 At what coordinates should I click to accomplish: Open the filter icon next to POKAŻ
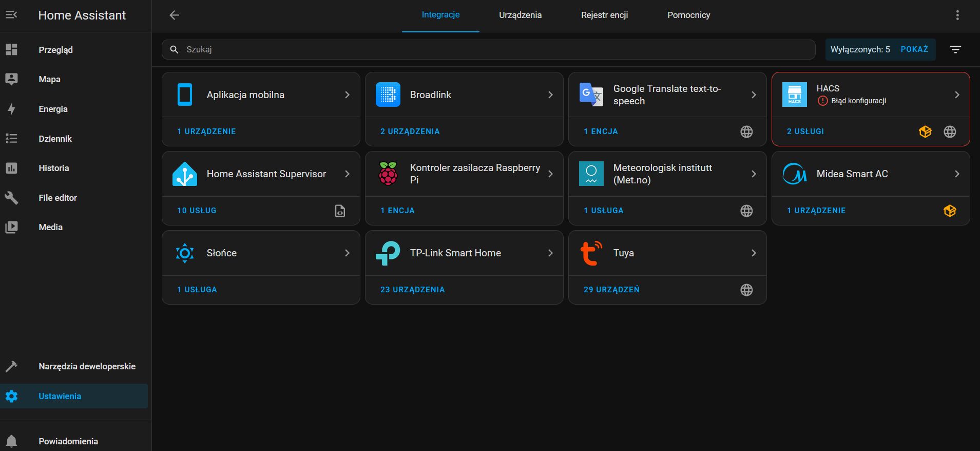955,49
